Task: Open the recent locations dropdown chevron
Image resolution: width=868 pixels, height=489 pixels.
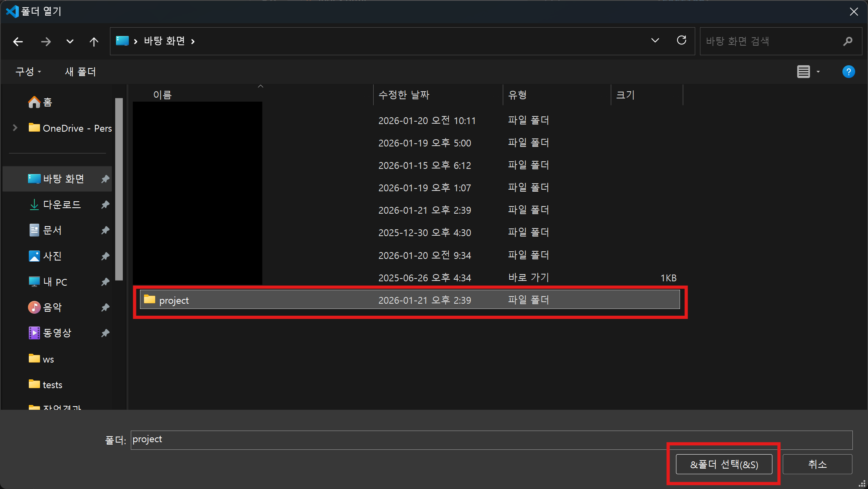Action: [70, 42]
